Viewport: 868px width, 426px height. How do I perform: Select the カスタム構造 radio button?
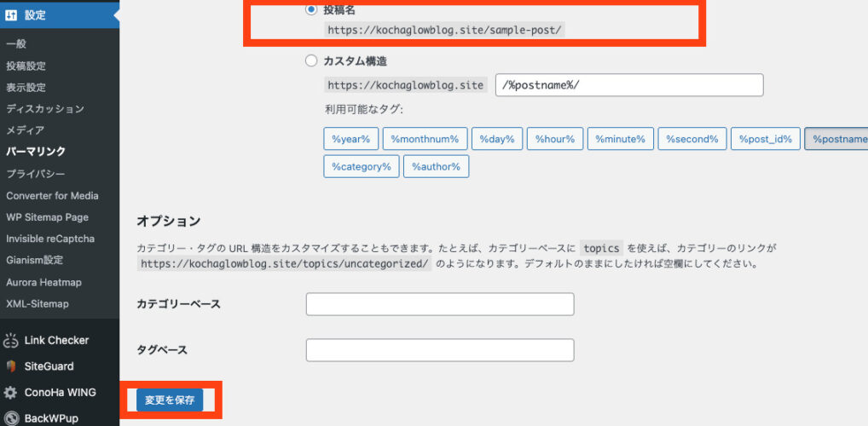coord(312,60)
